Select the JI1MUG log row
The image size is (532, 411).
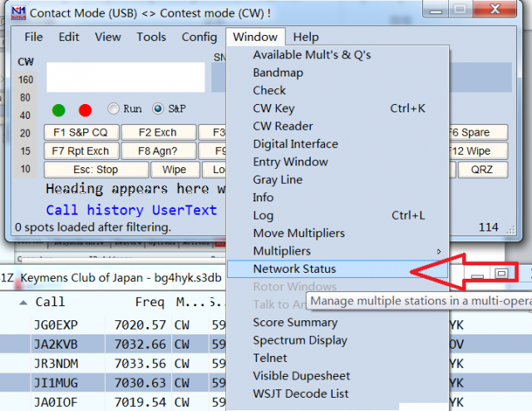tap(113, 384)
